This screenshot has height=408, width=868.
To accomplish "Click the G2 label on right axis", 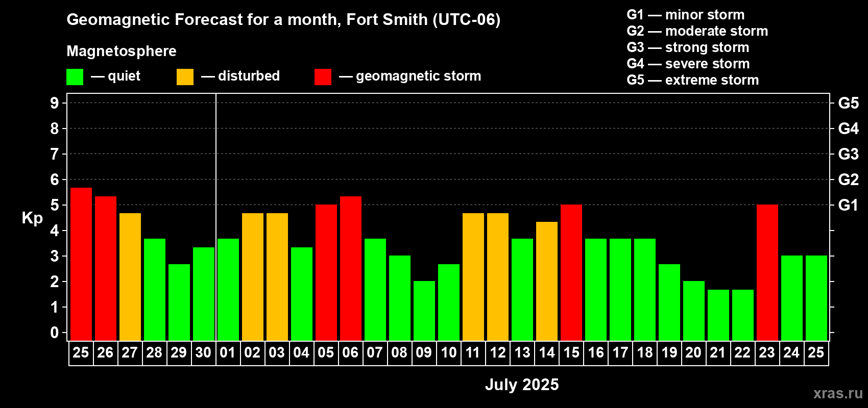I will click(849, 180).
